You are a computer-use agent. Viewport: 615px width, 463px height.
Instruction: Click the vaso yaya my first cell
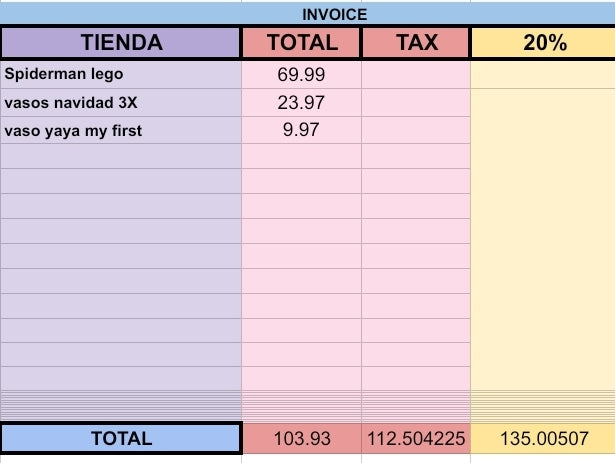(x=121, y=131)
